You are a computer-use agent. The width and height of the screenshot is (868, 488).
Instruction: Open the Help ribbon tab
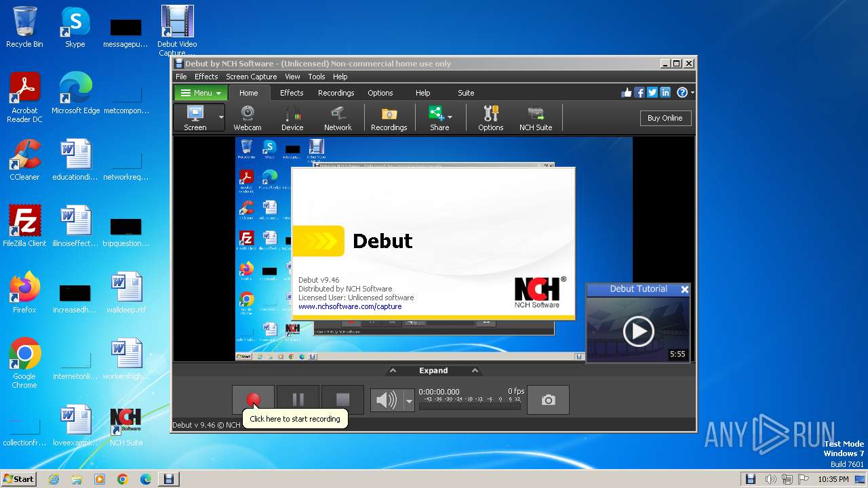(x=423, y=93)
